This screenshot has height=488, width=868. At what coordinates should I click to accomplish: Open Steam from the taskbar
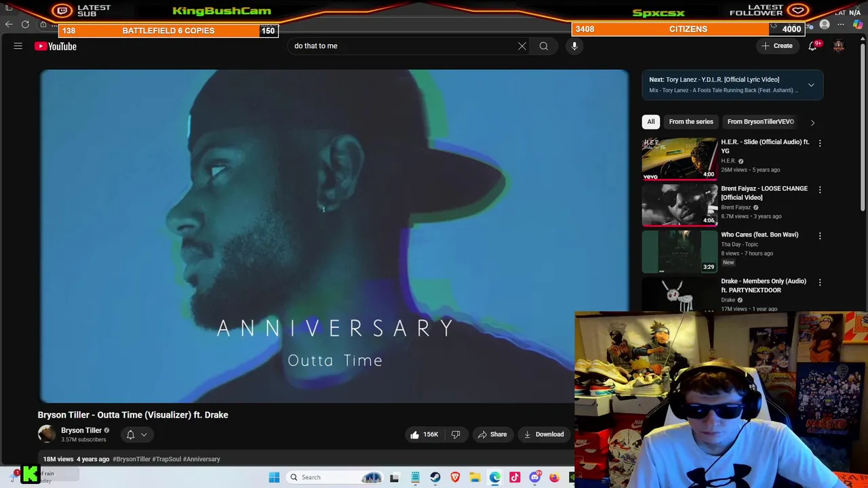pyautogui.click(x=435, y=477)
